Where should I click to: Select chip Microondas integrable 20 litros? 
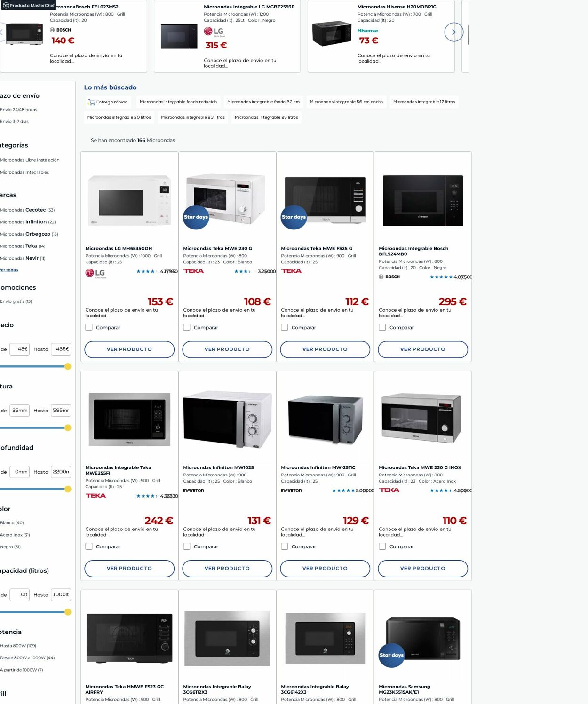[119, 117]
